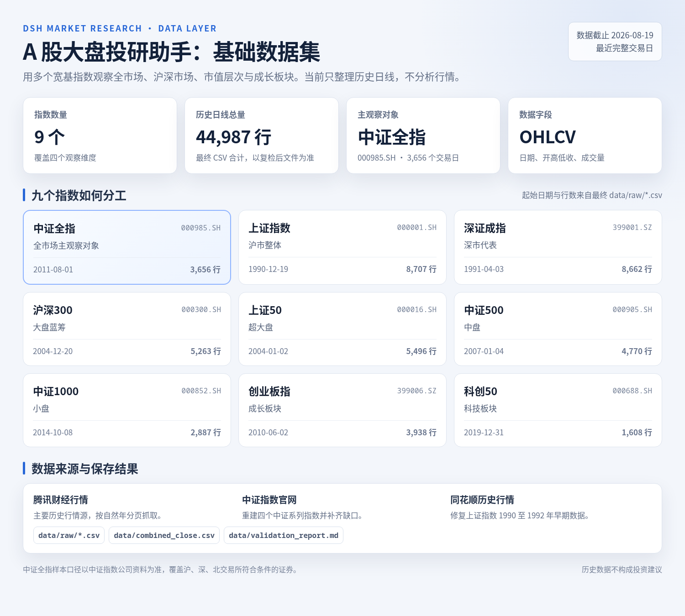Click the 5,263 行 row count
685x616 pixels.
tap(206, 351)
